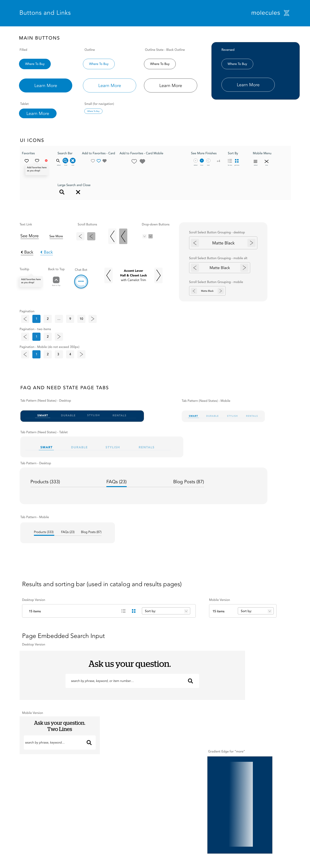Image resolution: width=310 pixels, height=868 pixels.
Task: Open the mobile version Sort by dropdown
Action: [255, 611]
